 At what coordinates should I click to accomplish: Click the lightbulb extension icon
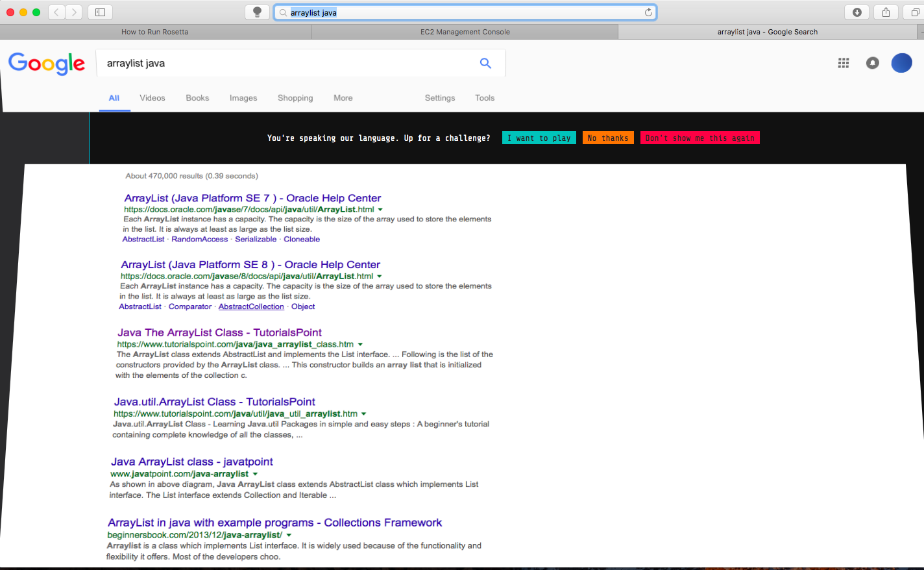pyautogui.click(x=257, y=12)
